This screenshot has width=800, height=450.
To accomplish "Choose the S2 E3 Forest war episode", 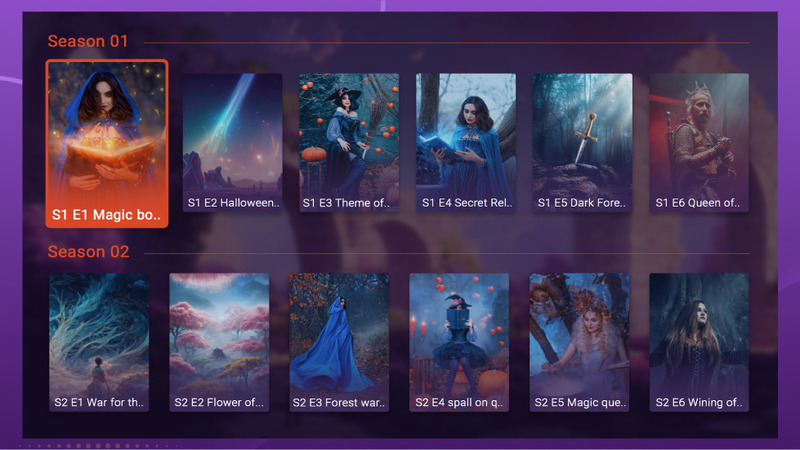I will pos(339,342).
